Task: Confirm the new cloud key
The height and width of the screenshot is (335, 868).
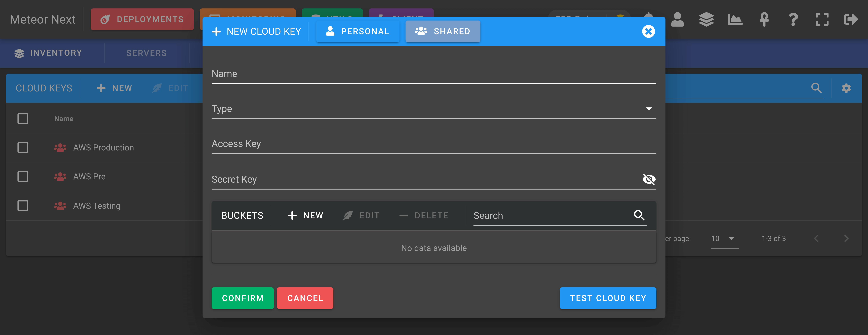Action: (x=243, y=298)
